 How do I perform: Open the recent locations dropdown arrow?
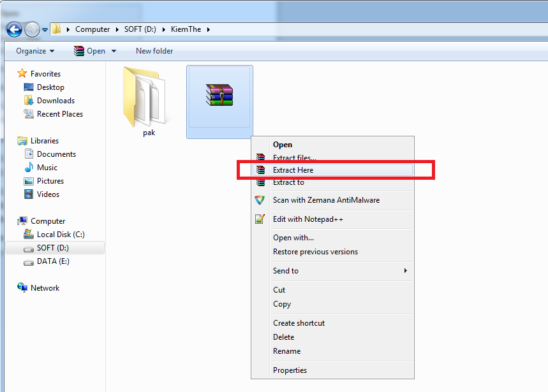[x=45, y=29]
